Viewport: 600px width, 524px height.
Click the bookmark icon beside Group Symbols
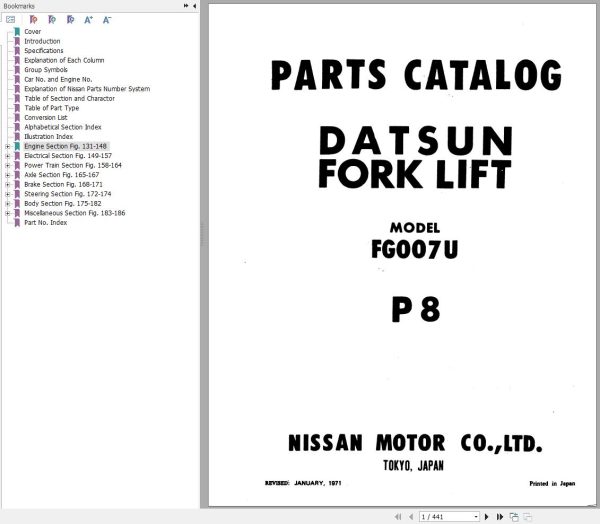[17, 70]
